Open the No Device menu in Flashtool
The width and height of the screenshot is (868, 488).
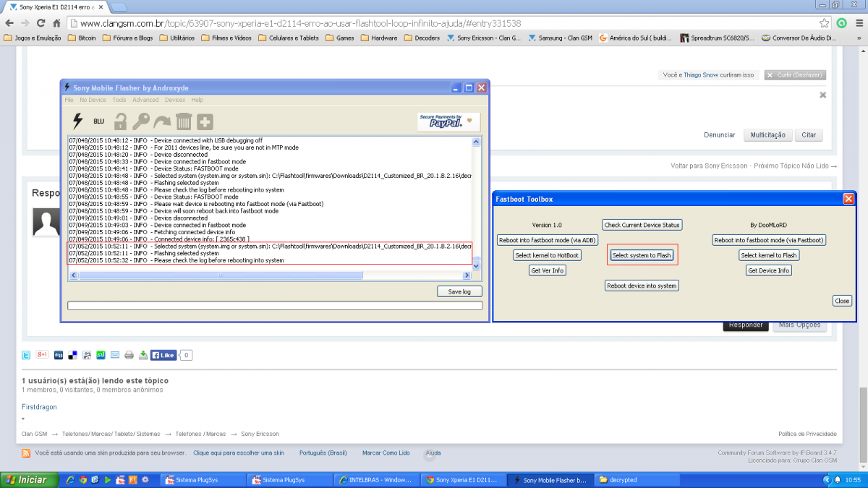click(93, 100)
